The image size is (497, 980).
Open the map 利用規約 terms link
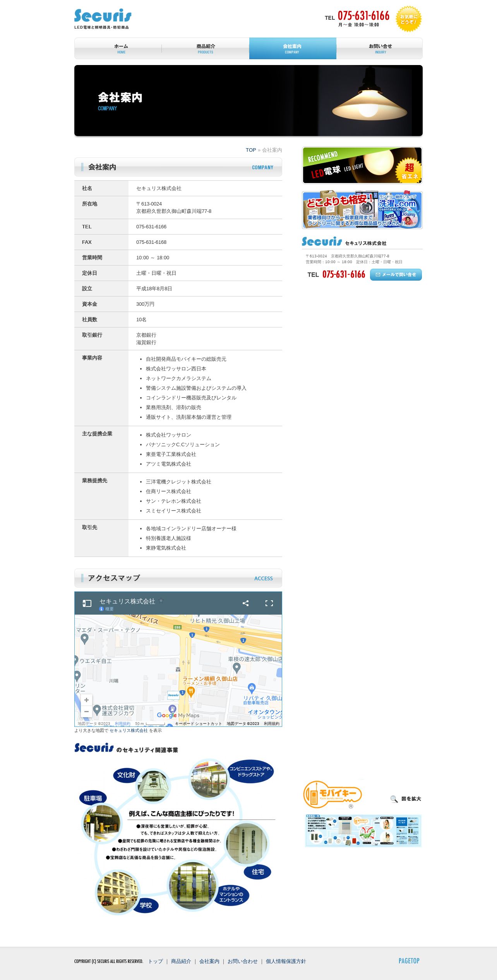122,723
